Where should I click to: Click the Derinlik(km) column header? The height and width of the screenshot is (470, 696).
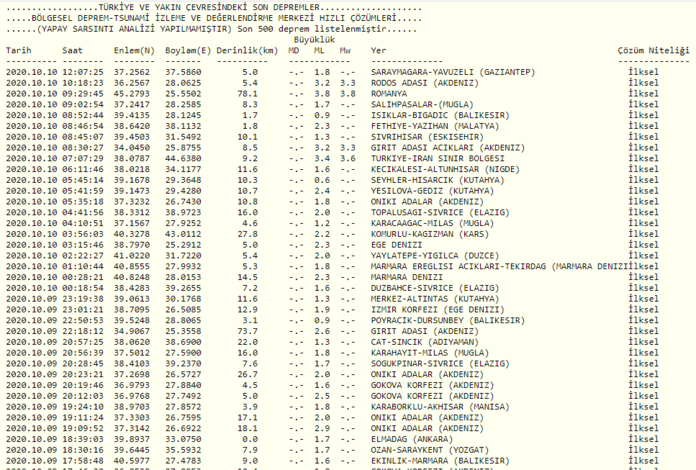coord(247,51)
